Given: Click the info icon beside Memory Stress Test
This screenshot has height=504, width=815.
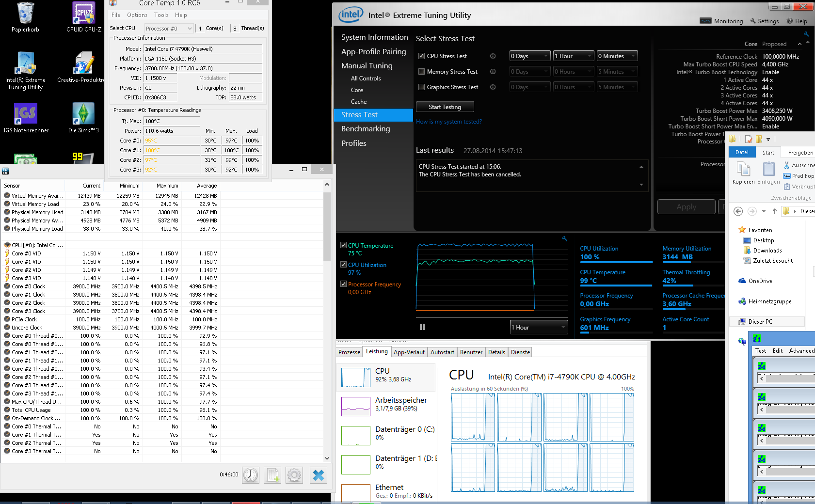Looking at the screenshot, I should (493, 72).
